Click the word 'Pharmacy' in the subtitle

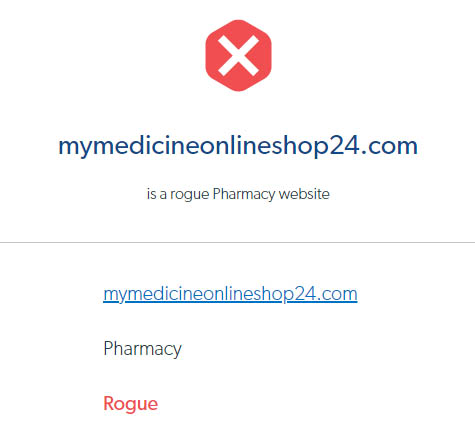click(x=244, y=194)
